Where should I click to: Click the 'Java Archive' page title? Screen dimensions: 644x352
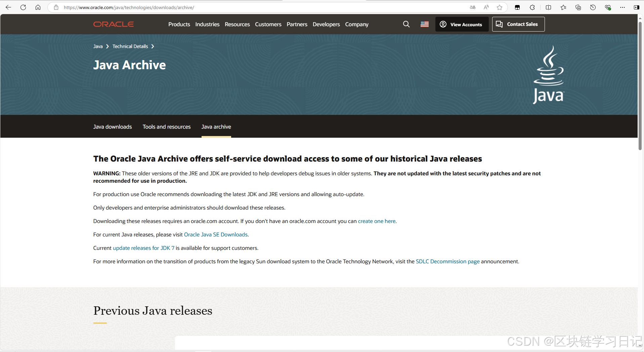129,65
